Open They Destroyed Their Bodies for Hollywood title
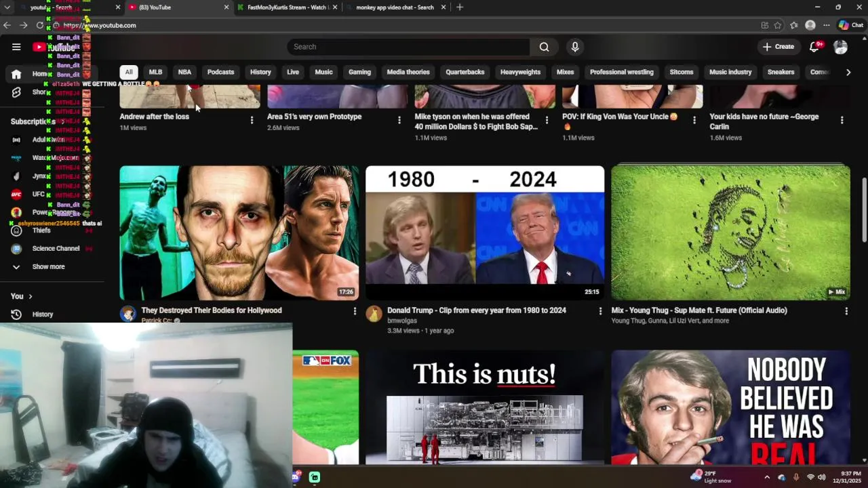Viewport: 868px width, 488px height. [212, 310]
